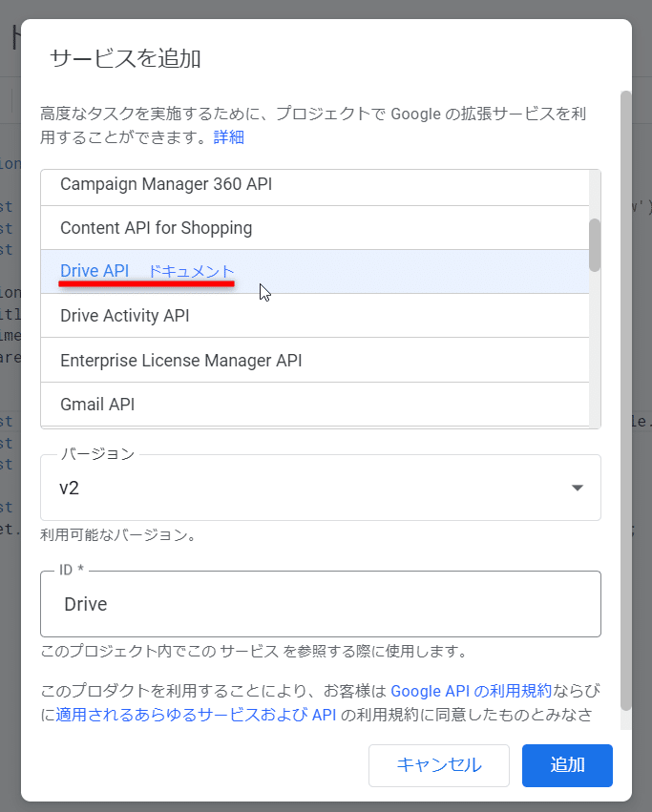Open the バージョン v2 dropdown
The height and width of the screenshot is (812, 652).
(x=321, y=488)
